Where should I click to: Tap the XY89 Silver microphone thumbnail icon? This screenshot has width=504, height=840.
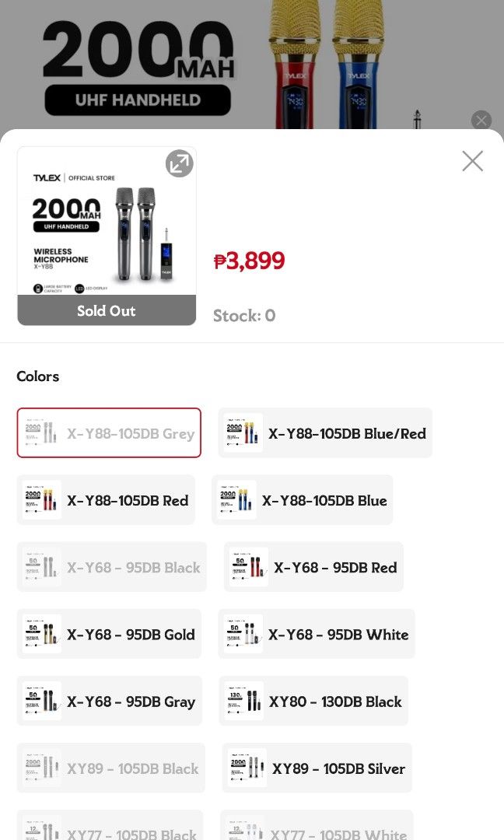[x=247, y=768]
